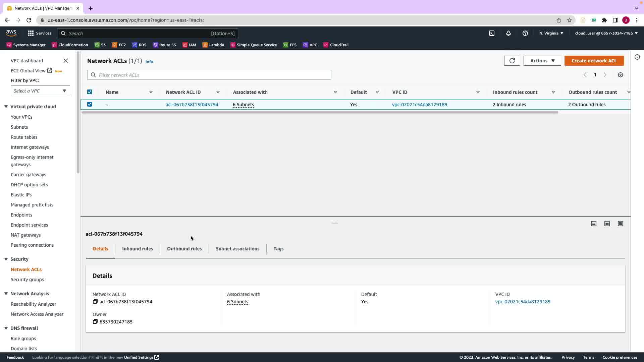Click the notifications bell icon
Image resolution: width=644 pixels, height=362 pixels.
tap(508, 33)
